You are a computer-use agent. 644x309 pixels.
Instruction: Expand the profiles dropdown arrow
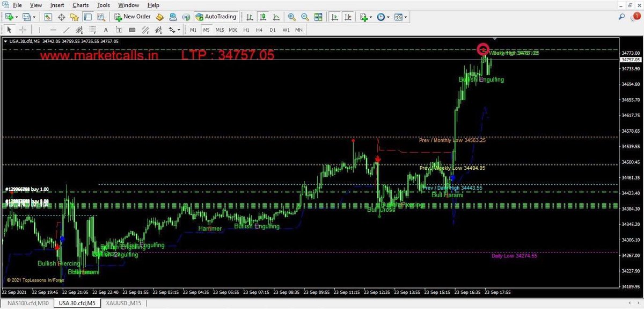(x=34, y=17)
